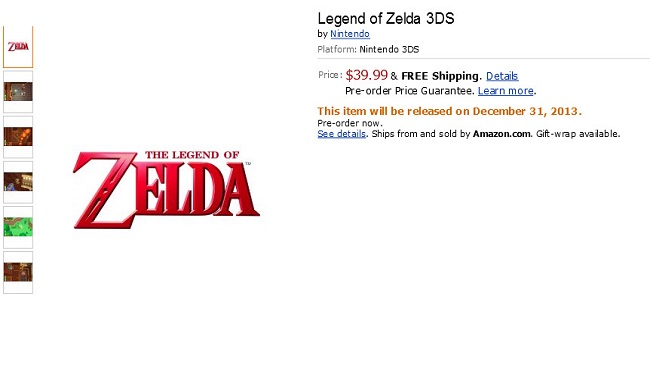This screenshot has width=650, height=366.
Task: Click the FREE Shipping text
Action: click(x=440, y=76)
